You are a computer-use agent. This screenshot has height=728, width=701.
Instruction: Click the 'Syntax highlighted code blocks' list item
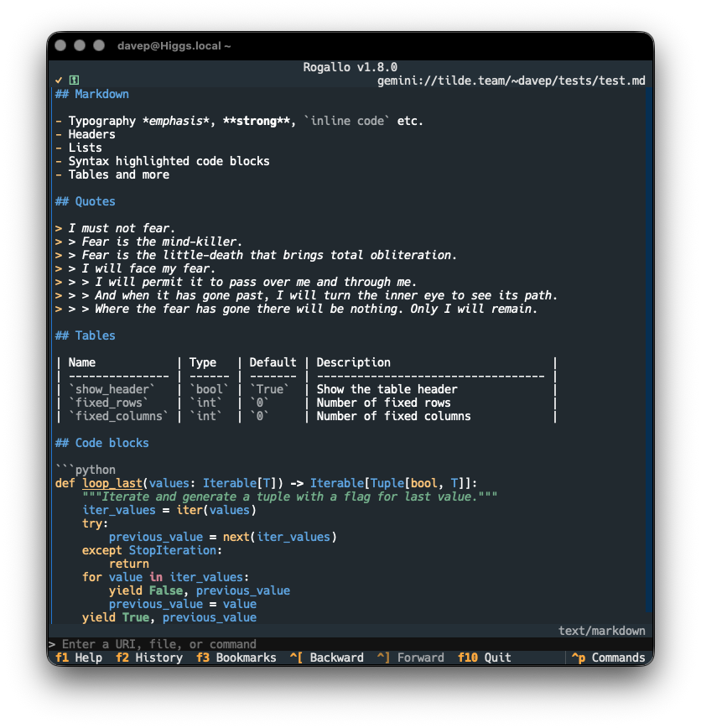pos(169,161)
